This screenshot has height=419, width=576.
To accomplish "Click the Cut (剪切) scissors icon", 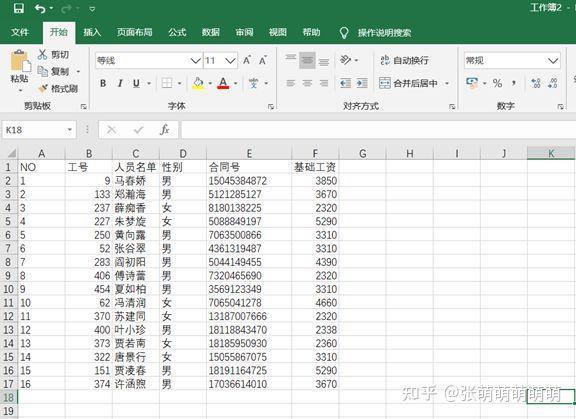I will click(43, 55).
